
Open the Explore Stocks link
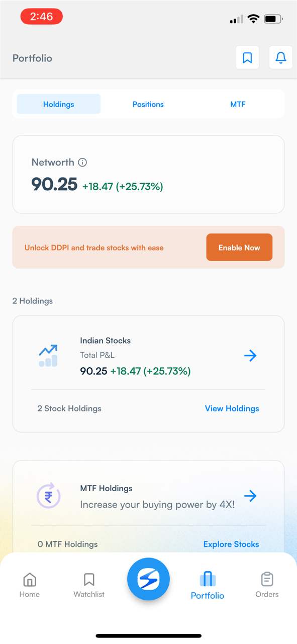click(x=231, y=544)
